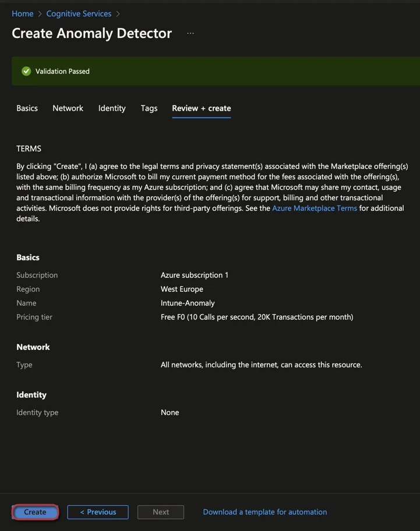This screenshot has width=420, height=531.
Task: Open the ellipsis more options menu
Action: 190,33
